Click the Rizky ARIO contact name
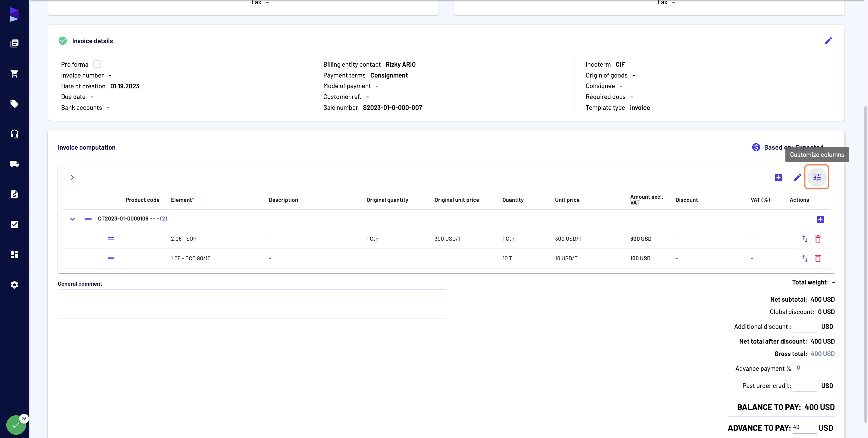 click(x=400, y=64)
